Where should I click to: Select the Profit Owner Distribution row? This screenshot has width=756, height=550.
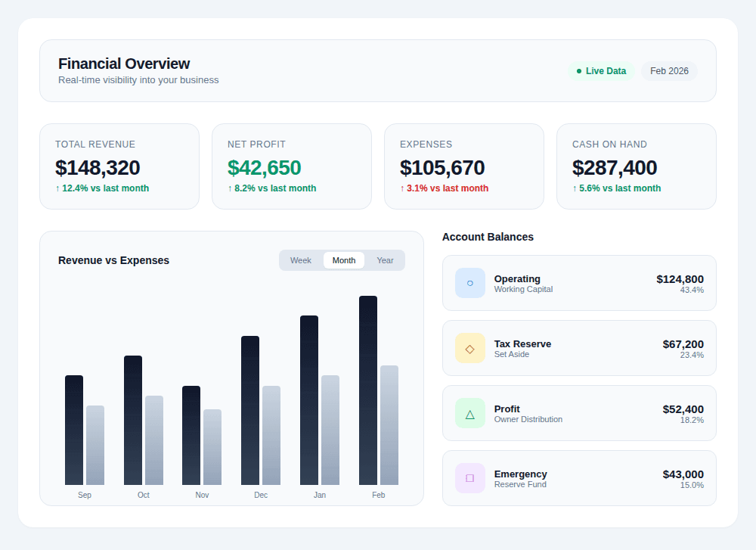click(x=580, y=414)
